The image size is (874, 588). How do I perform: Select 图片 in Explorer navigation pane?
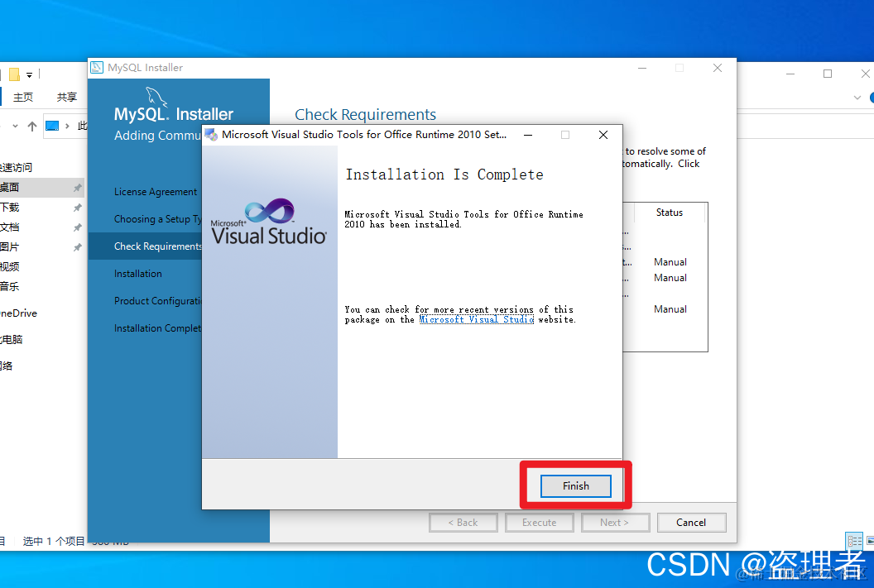[9, 246]
